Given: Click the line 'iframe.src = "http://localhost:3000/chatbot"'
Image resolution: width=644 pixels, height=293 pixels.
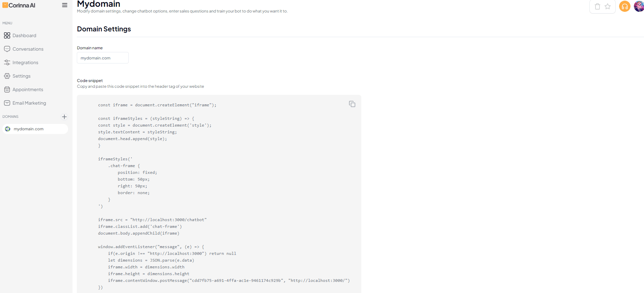Looking at the screenshot, I should click(x=152, y=220).
